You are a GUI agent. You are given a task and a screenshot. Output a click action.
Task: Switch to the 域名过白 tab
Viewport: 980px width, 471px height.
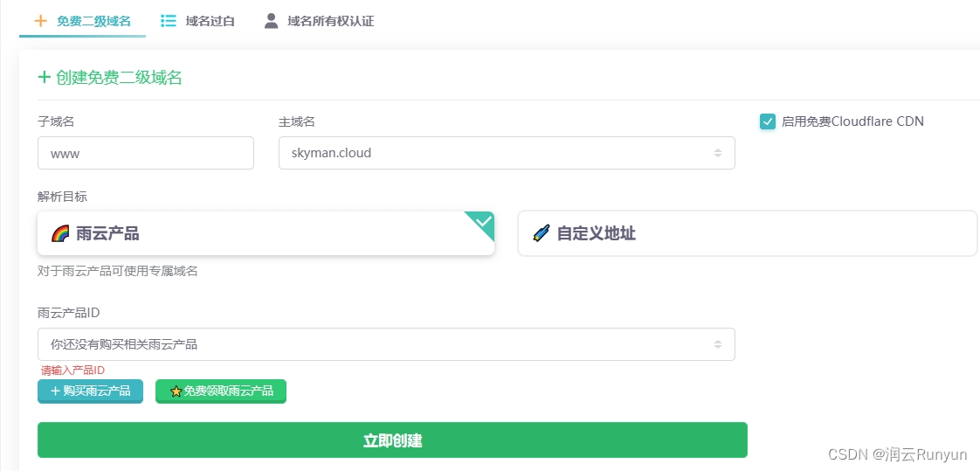coord(197,21)
